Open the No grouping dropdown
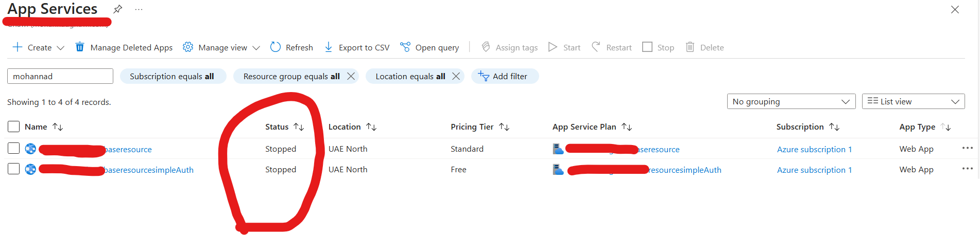The width and height of the screenshot is (980, 235). click(790, 101)
